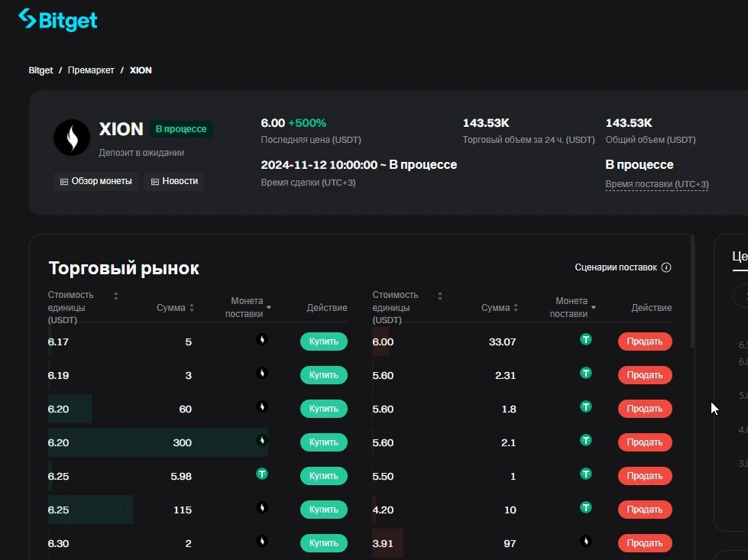
Task: Sort sell table by Стоимость единицы
Action: 440,296
